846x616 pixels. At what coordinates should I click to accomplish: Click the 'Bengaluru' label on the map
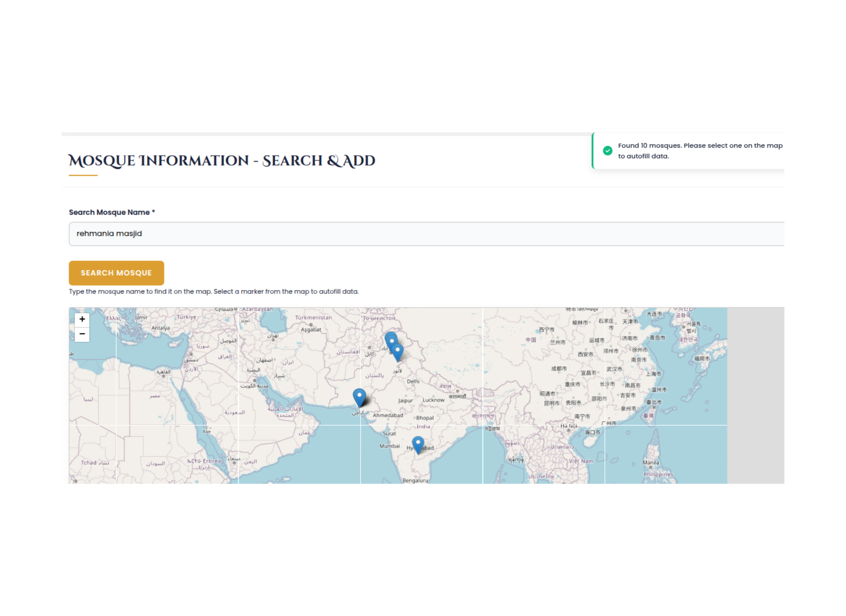(x=415, y=481)
